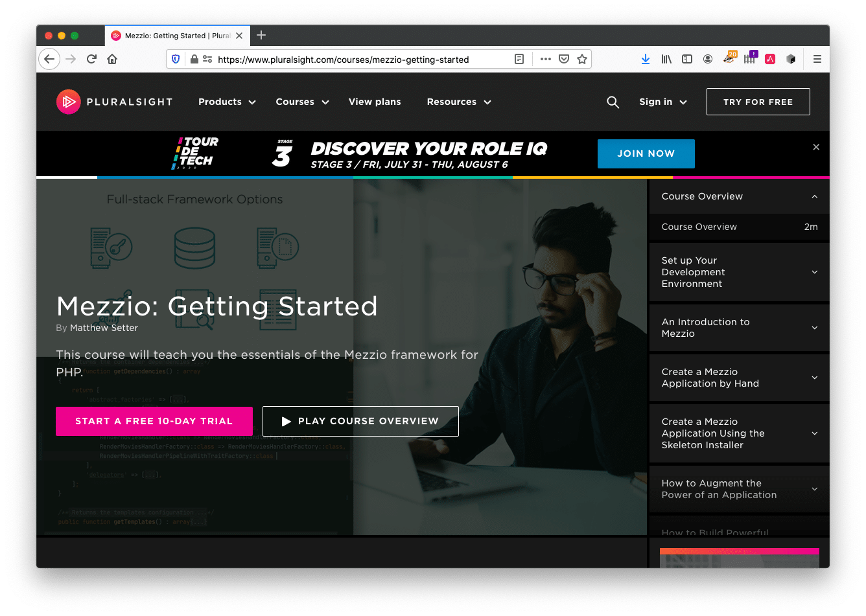
Task: Bookmark this page with the star
Action: [x=582, y=59]
